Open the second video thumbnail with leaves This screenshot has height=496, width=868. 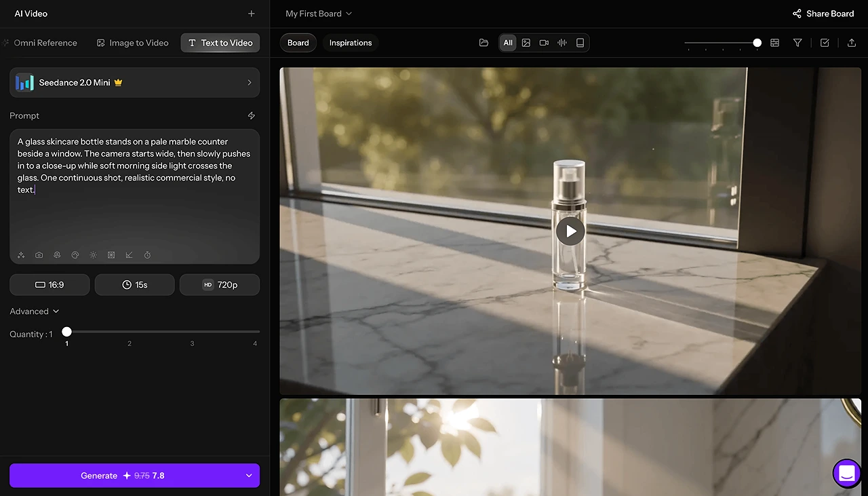[x=570, y=447]
